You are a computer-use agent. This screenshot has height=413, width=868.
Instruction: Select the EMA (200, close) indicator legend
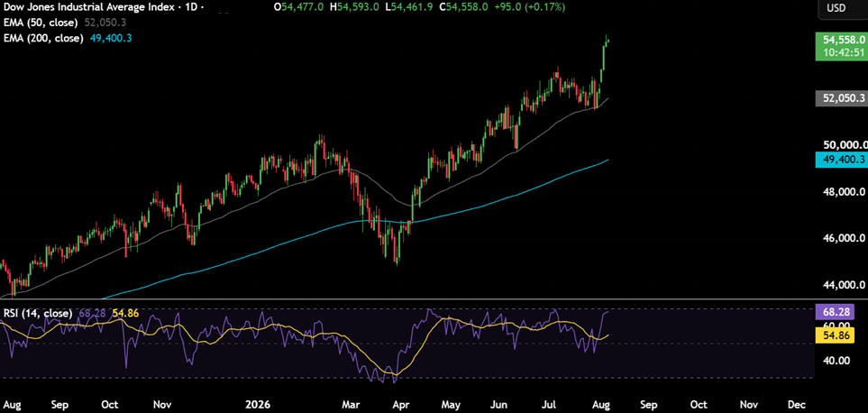click(42, 38)
